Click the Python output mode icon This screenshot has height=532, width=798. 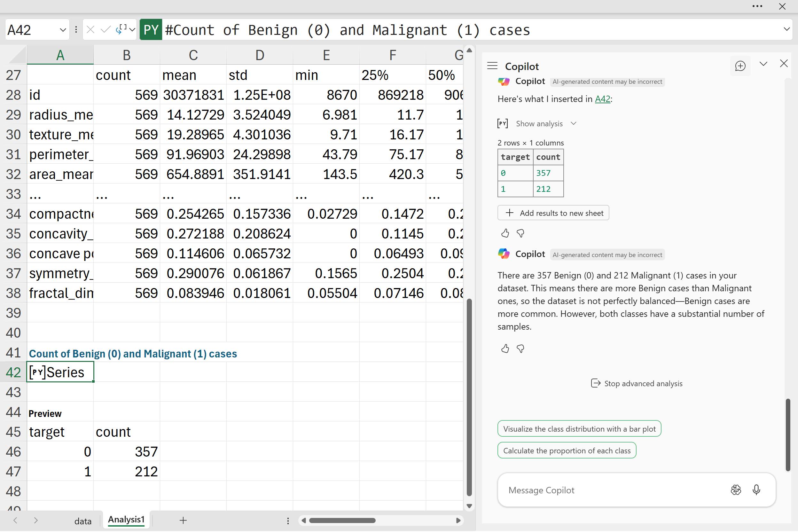click(121, 30)
